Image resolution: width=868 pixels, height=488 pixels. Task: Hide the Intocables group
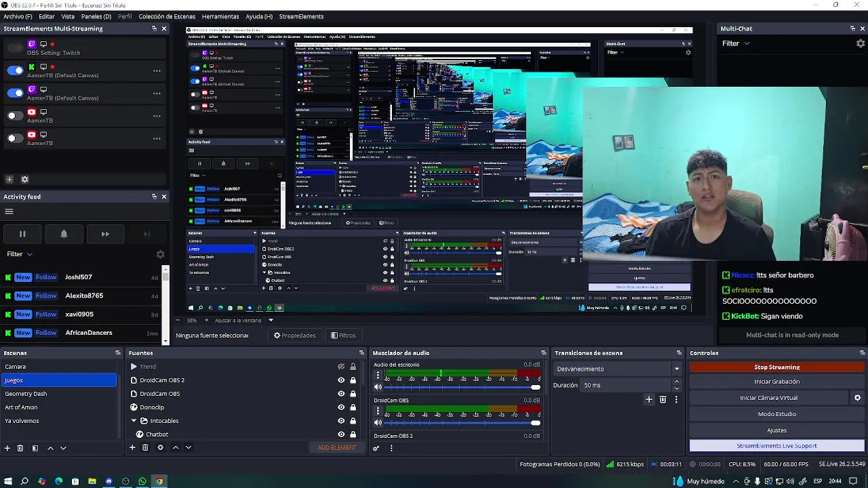pos(341,421)
